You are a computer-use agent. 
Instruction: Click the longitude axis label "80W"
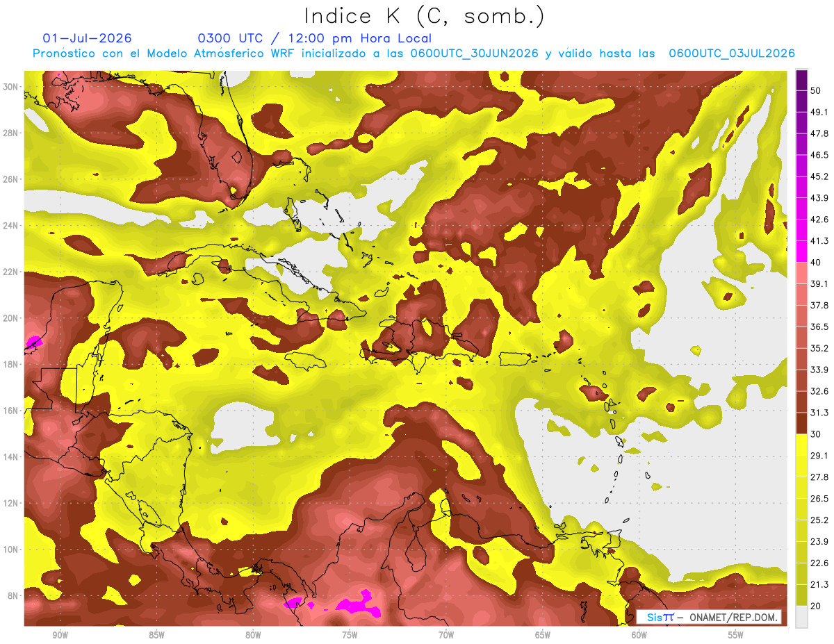pyautogui.click(x=253, y=635)
